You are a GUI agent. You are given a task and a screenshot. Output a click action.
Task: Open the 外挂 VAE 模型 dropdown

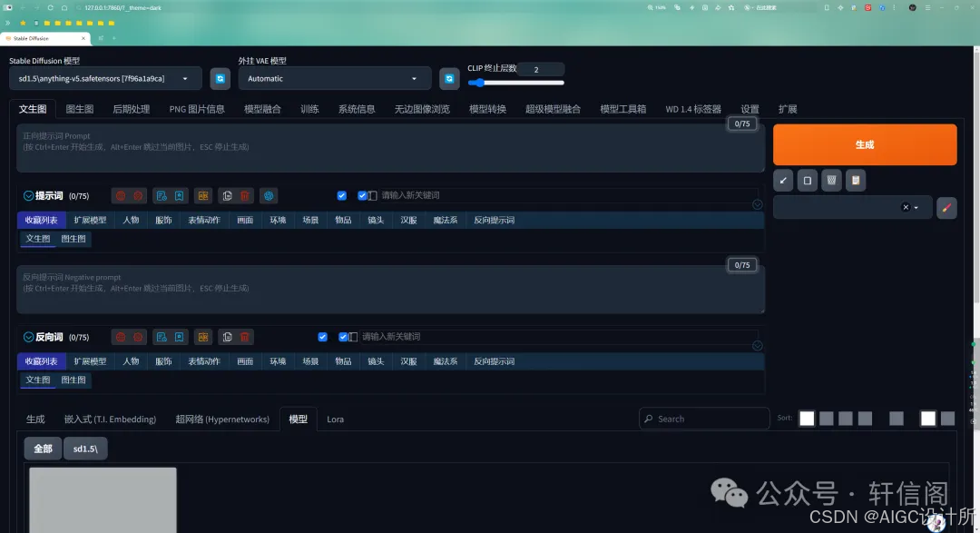[x=334, y=79]
